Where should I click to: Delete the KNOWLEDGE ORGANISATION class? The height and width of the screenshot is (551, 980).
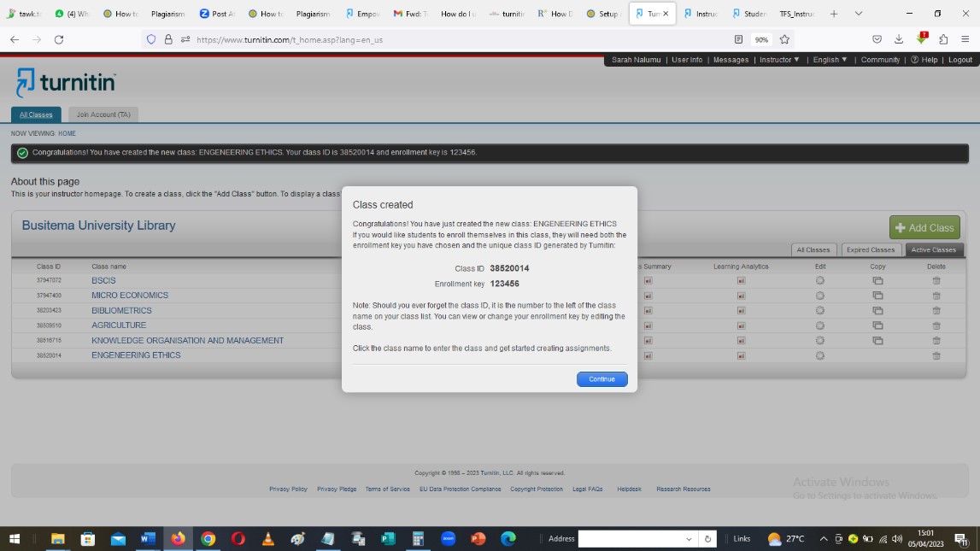click(936, 341)
